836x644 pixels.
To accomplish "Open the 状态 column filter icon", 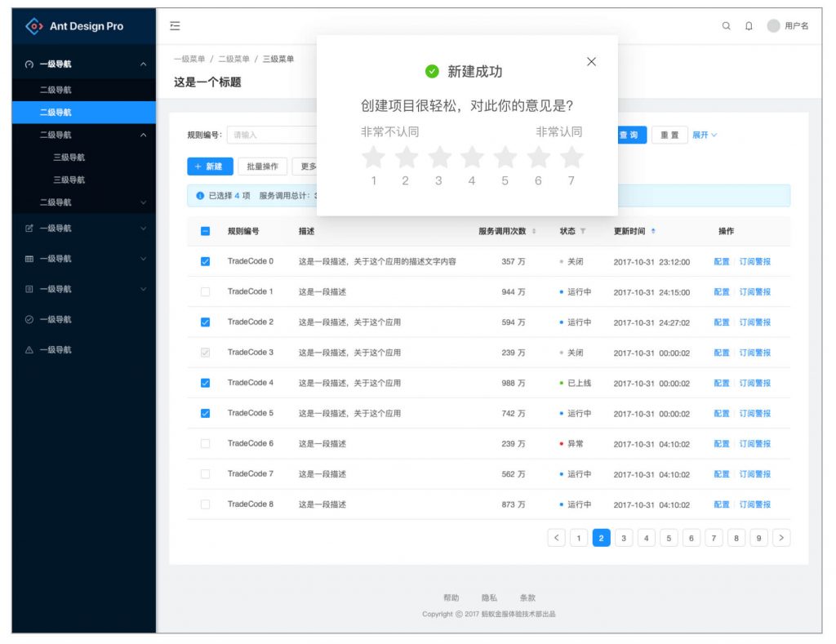I will point(583,231).
